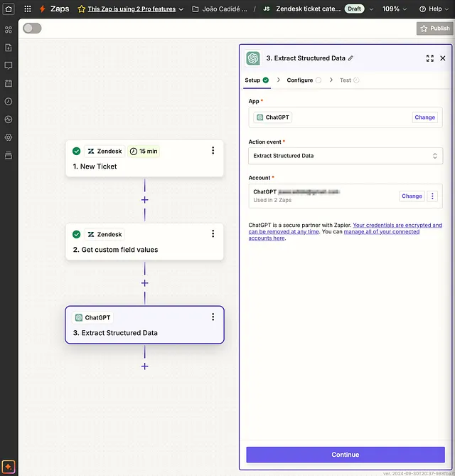Toggle the Zap on/off switch
The image size is (455, 476).
[32, 28]
